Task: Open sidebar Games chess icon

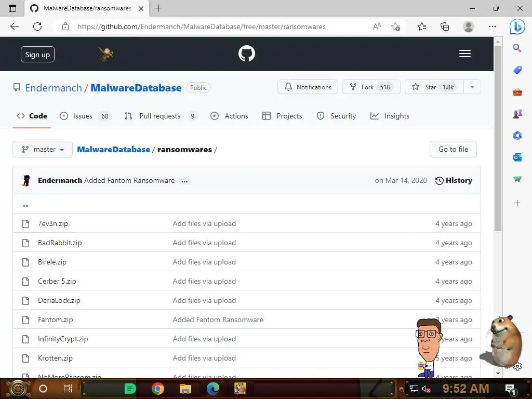Action: pos(517,114)
